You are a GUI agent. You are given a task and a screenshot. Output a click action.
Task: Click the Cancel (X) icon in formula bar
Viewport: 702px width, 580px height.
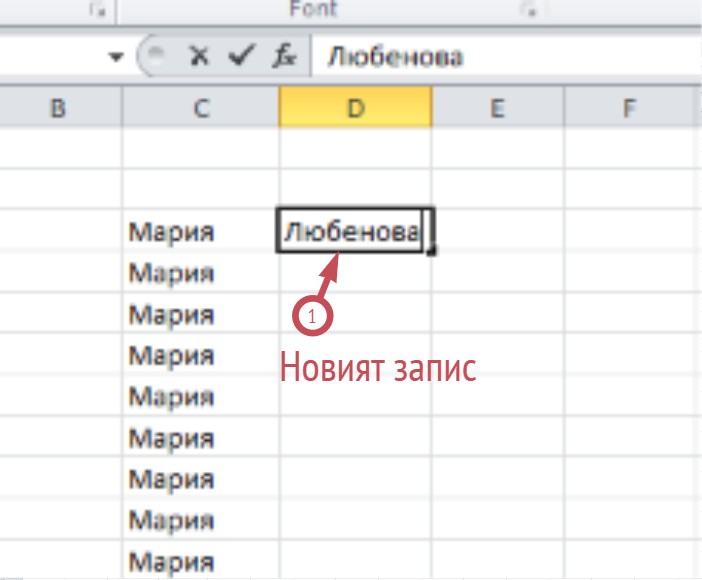coord(199,57)
